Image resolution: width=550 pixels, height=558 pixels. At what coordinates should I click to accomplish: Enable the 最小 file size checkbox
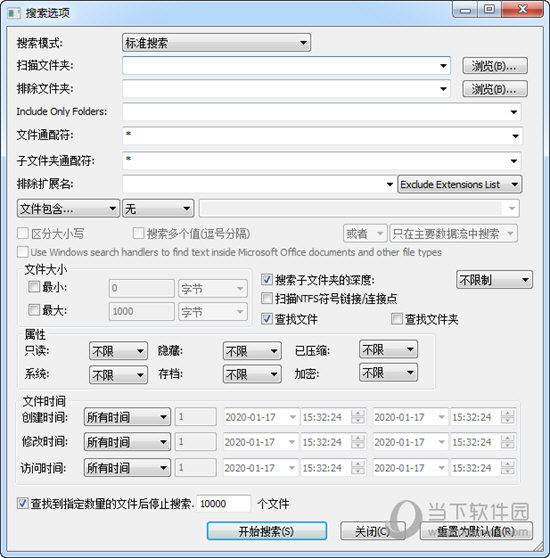coord(34,287)
